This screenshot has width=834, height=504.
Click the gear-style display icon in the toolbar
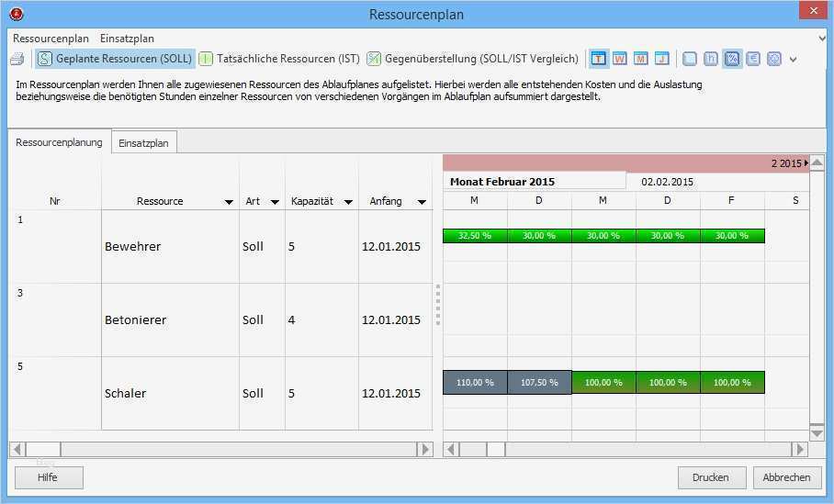pyautogui.click(x=774, y=59)
